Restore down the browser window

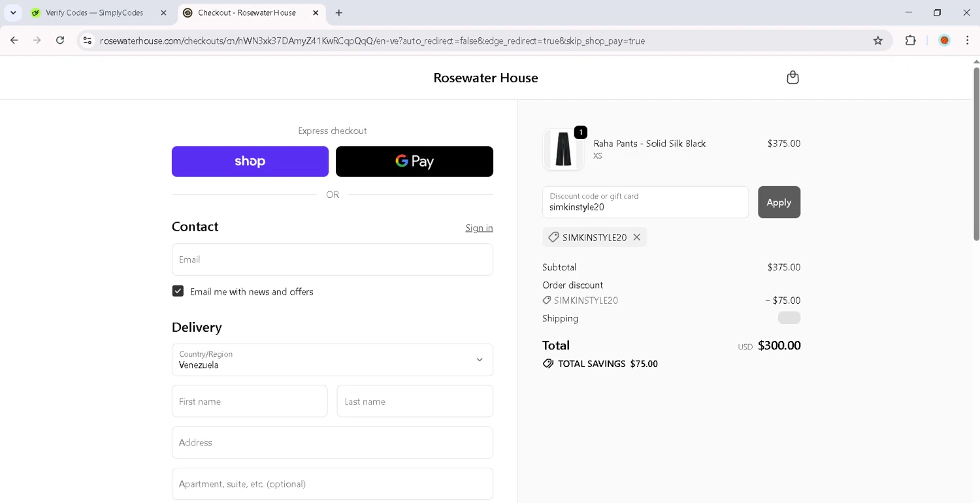point(938,12)
